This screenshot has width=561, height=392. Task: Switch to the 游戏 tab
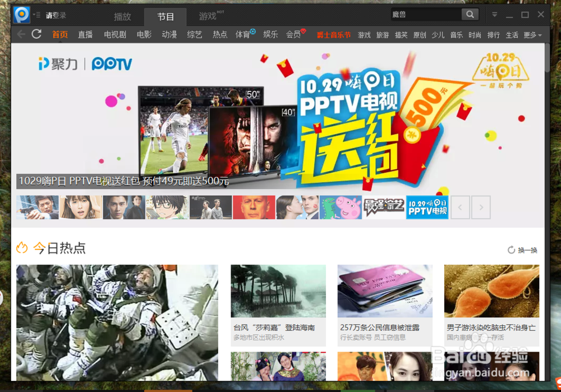(208, 16)
